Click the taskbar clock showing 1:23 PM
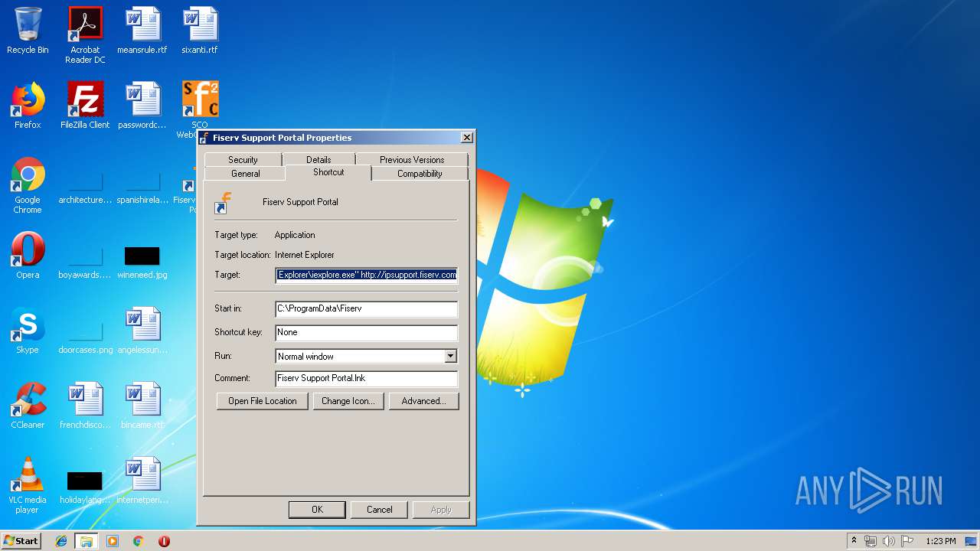The image size is (980, 551). pyautogui.click(x=940, y=541)
